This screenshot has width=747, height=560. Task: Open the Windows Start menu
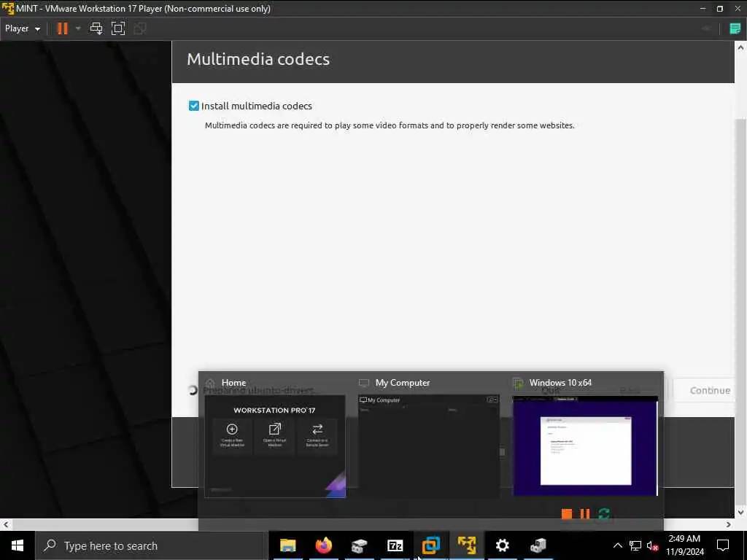coord(18,545)
